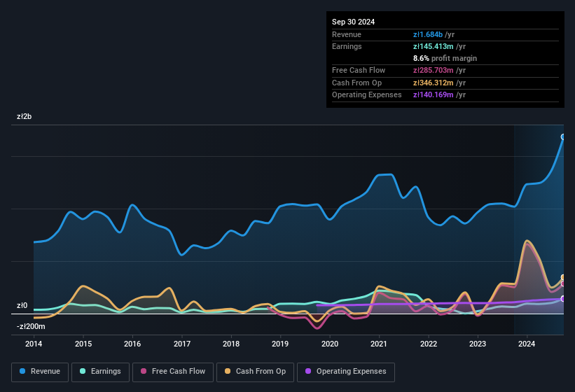The width and height of the screenshot is (575, 392).
Task: Click the 2020 x-axis label
Action: point(330,344)
